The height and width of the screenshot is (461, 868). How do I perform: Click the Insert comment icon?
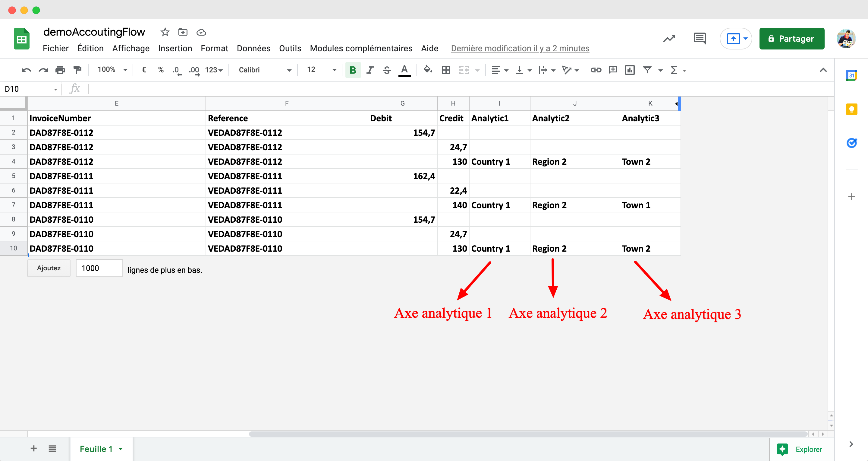coord(613,70)
